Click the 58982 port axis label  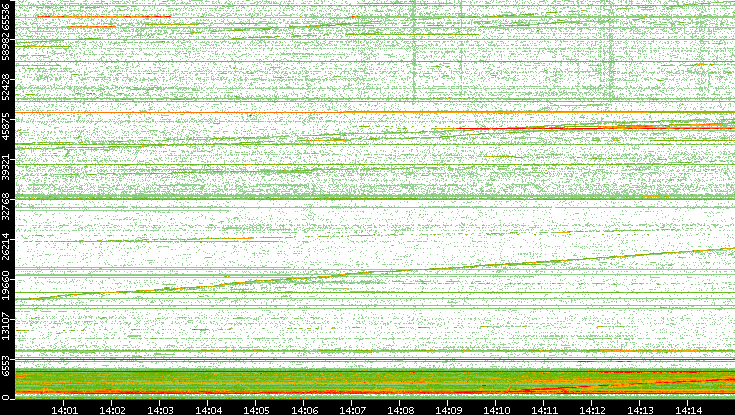click(5, 45)
